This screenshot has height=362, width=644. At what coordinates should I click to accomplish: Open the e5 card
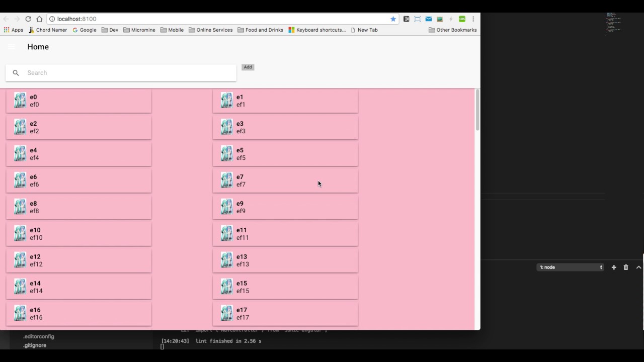coord(285,154)
